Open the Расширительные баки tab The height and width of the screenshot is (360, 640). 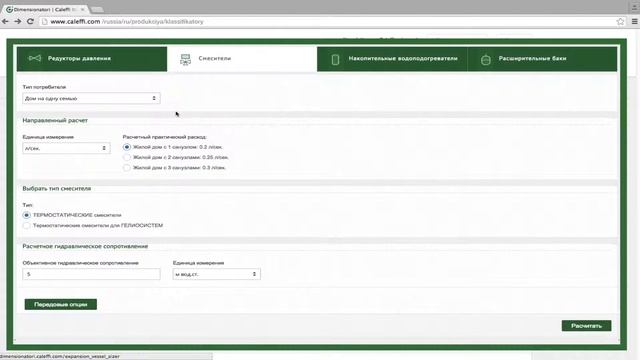click(542, 59)
